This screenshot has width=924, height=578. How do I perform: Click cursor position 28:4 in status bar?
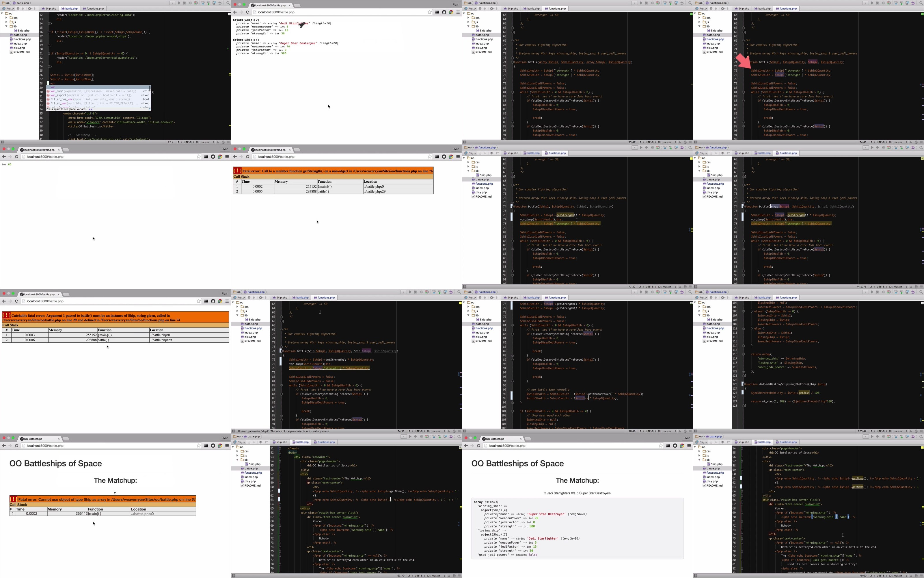click(x=171, y=142)
